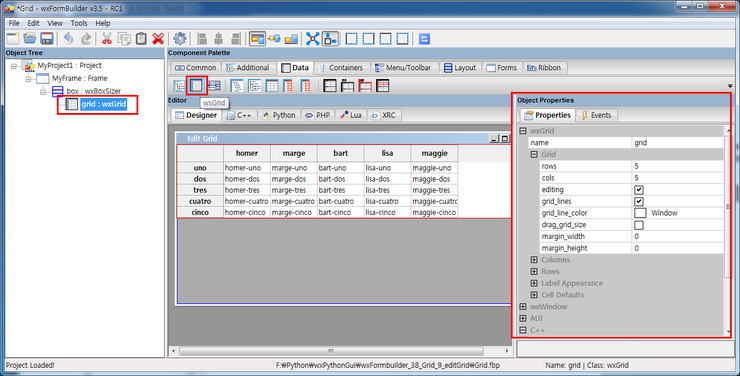This screenshot has height=376, width=740.
Task: Align right using the toolbar icon
Action: 235,39
